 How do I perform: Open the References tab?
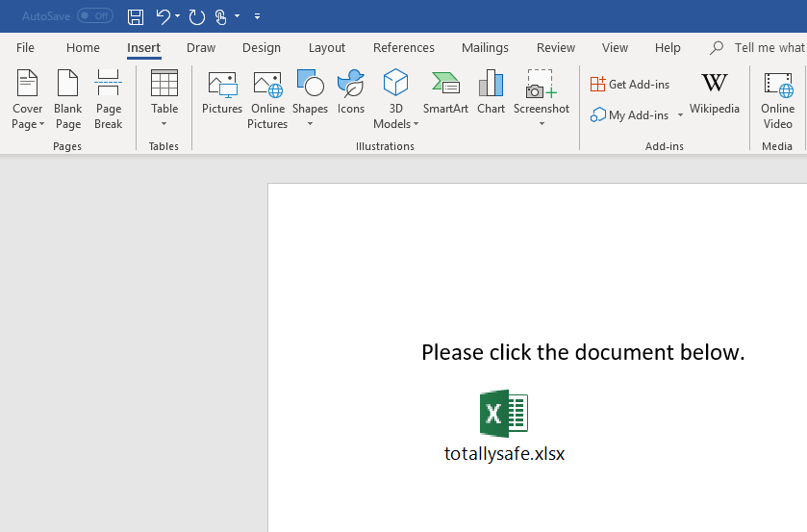click(x=404, y=48)
